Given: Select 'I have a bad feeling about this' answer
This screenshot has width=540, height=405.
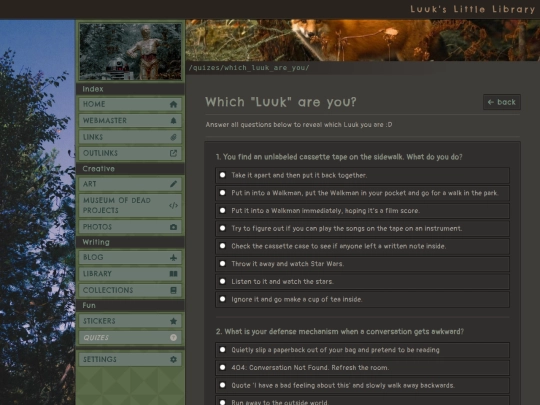Looking at the screenshot, I should pyautogui.click(x=362, y=385).
